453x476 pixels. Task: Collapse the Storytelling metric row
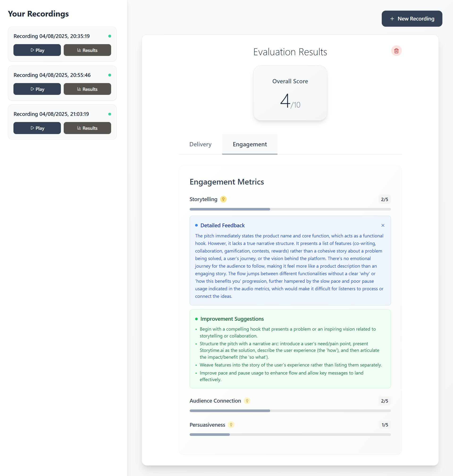point(203,199)
